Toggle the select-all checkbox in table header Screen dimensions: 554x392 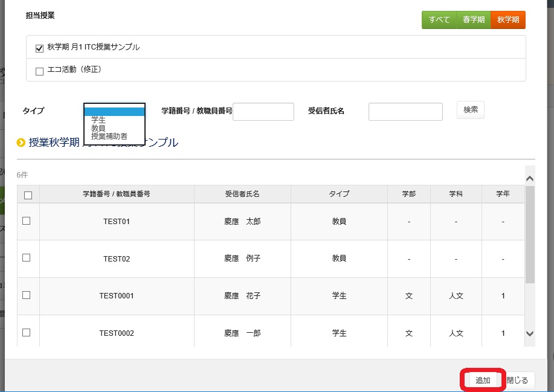[x=28, y=195]
